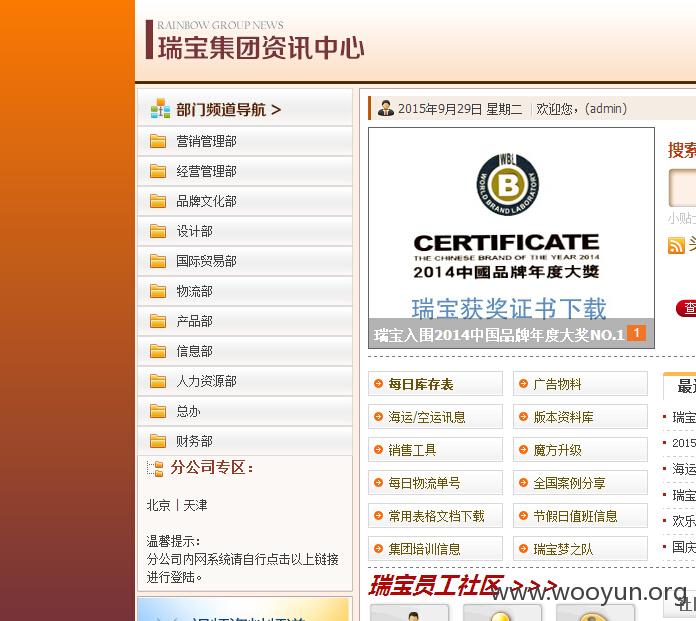The height and width of the screenshot is (621, 696).
Task: Click the folder icon beside 设计部
Action: pos(158,231)
